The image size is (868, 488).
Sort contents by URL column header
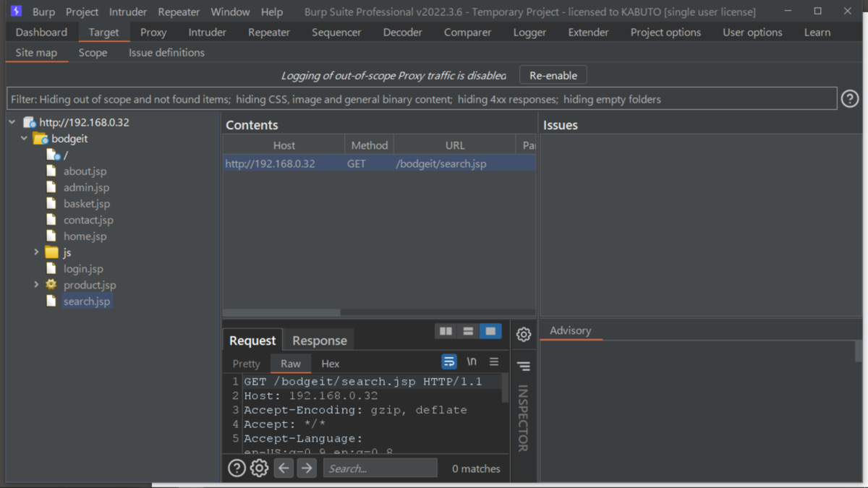point(455,145)
